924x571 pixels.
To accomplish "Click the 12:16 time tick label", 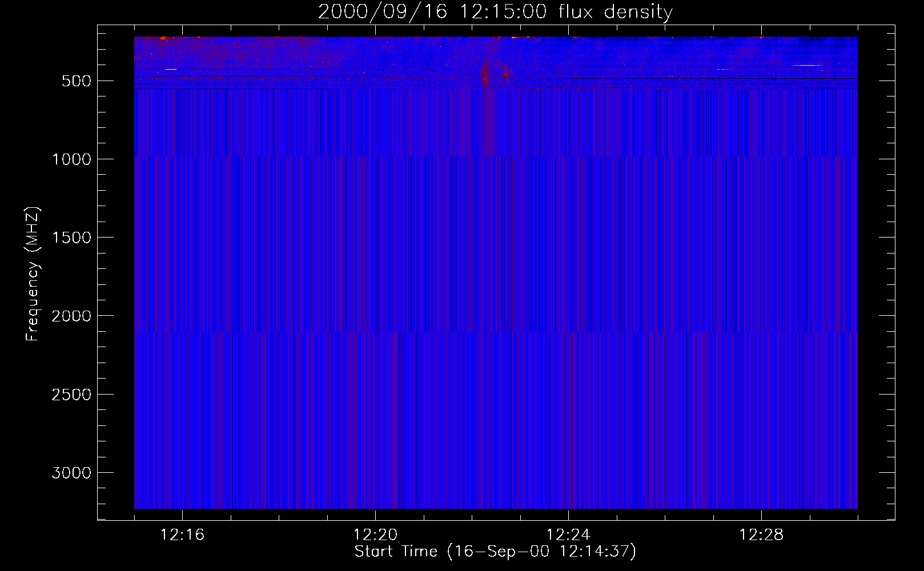I will pyautogui.click(x=182, y=535).
